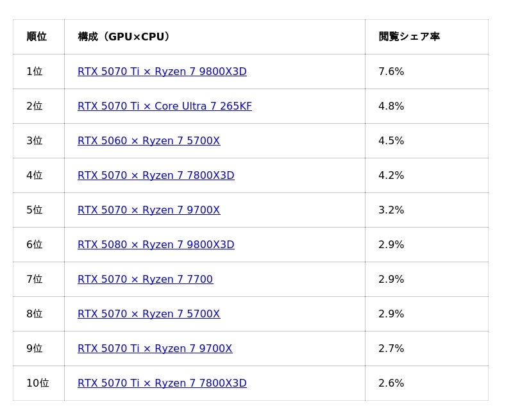Screen dimensions: 513x420
Task: Open the RTX 5070 × Ryzen 7 5700X link
Action: [149, 314]
